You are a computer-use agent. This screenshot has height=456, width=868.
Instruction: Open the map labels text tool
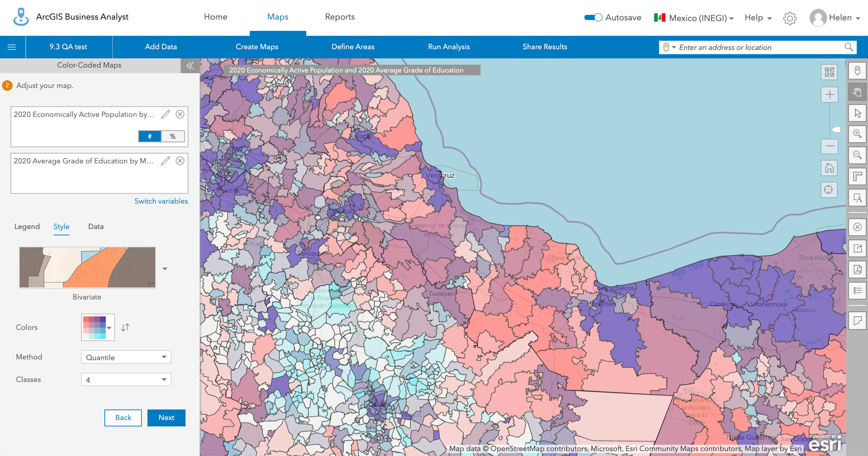[857, 199]
